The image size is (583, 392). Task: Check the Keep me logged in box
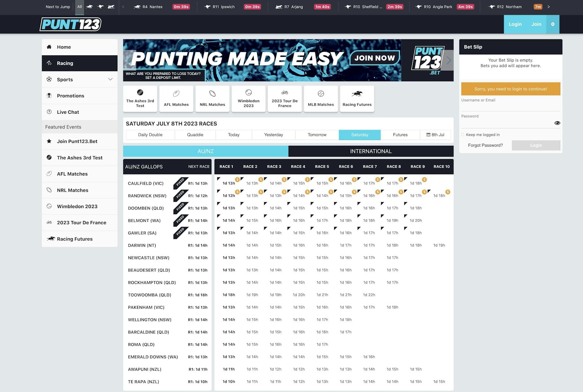pos(463,135)
